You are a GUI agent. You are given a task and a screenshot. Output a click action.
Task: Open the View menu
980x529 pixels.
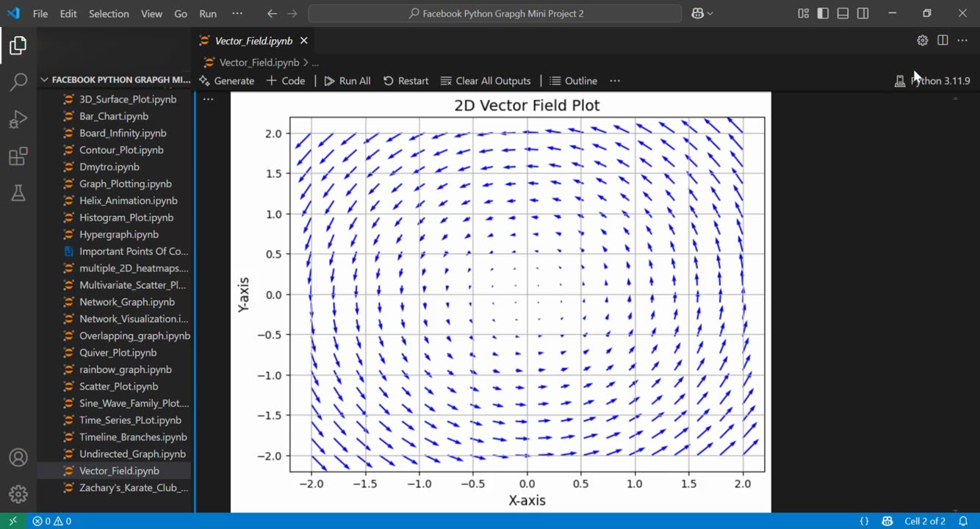152,13
